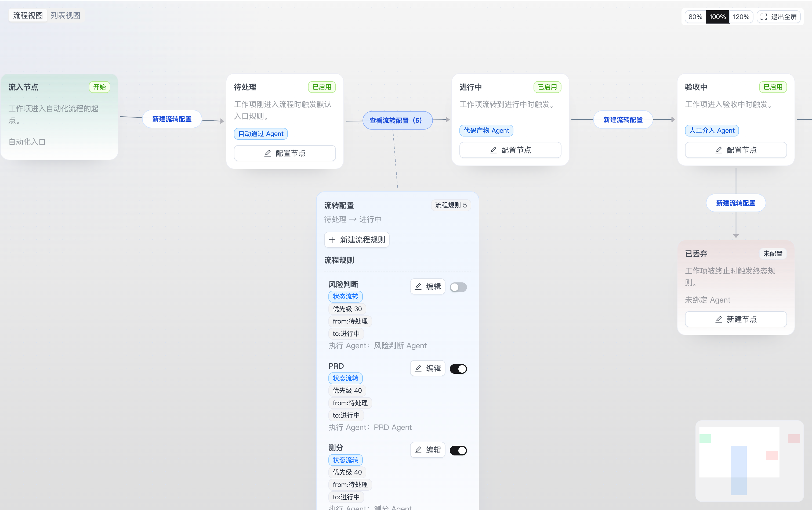
Task: Set zoom to 80%
Action: [695, 17]
